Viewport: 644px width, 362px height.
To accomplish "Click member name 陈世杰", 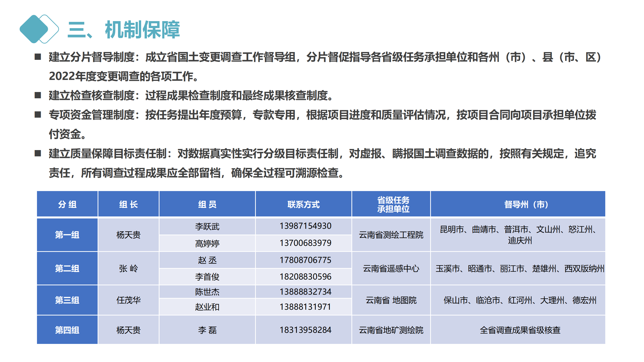I will click(207, 292).
